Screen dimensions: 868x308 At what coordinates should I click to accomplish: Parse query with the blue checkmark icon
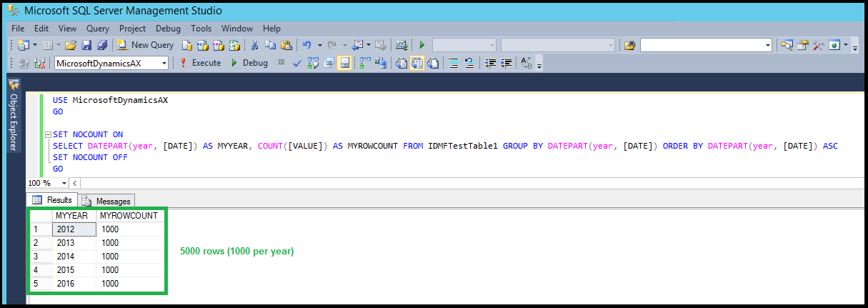[297, 63]
